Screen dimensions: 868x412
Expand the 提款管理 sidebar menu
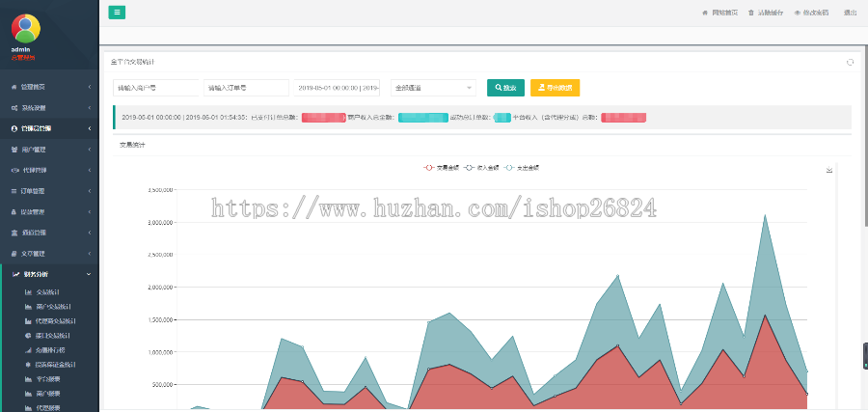[49, 212]
